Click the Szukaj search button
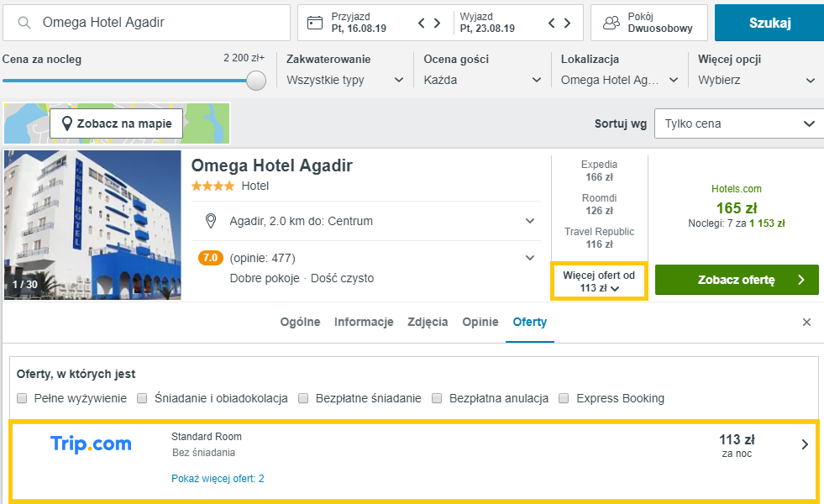824x504 pixels. 769,23
